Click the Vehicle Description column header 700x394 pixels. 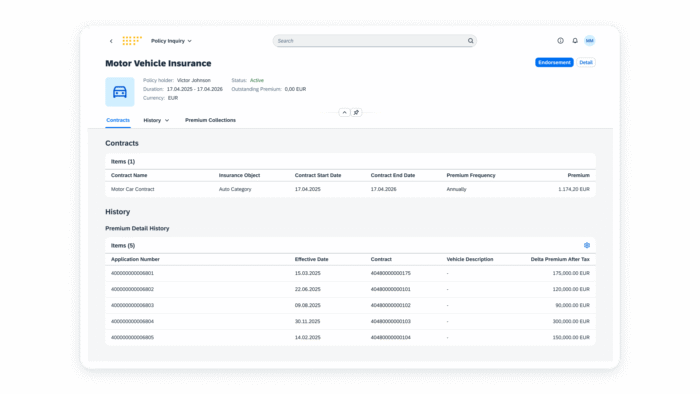pos(470,259)
